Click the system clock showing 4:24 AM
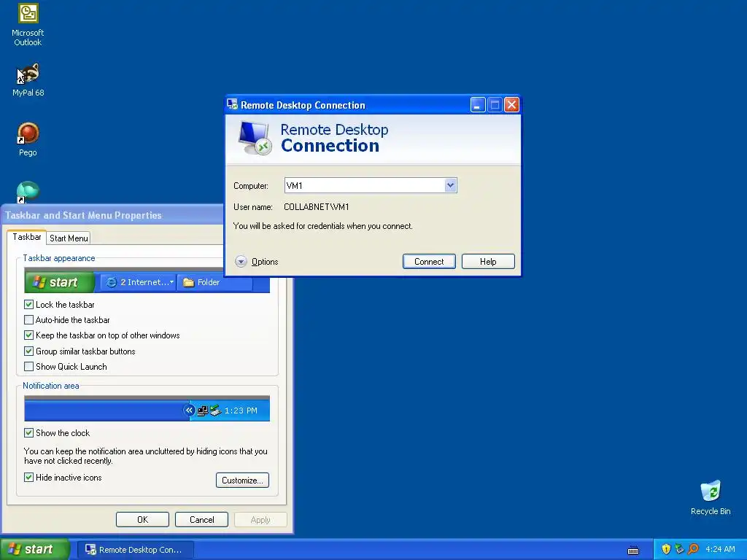 click(x=720, y=549)
